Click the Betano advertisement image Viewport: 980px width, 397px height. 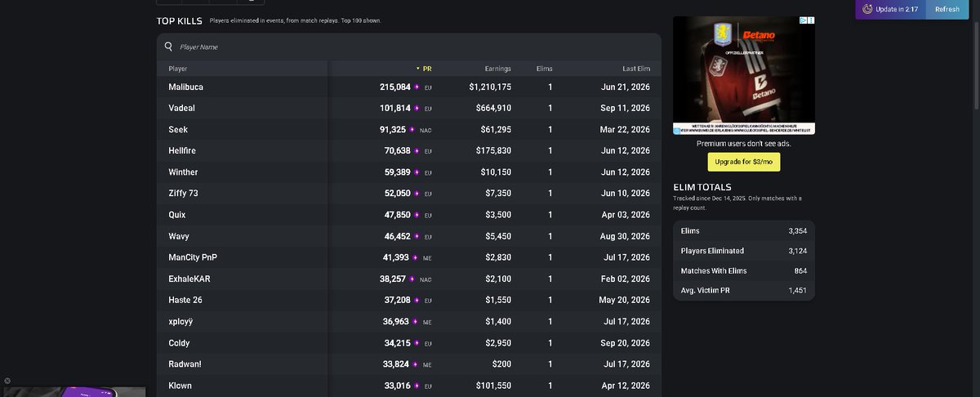click(744, 75)
